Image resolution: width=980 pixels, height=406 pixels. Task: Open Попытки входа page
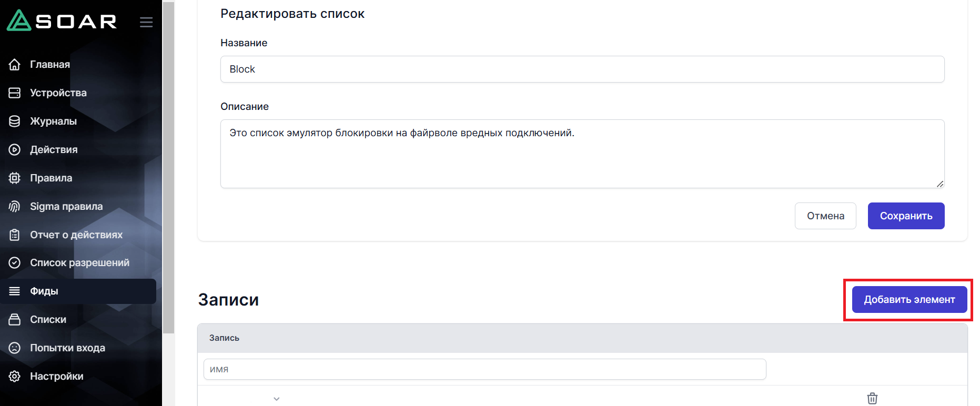click(x=67, y=348)
